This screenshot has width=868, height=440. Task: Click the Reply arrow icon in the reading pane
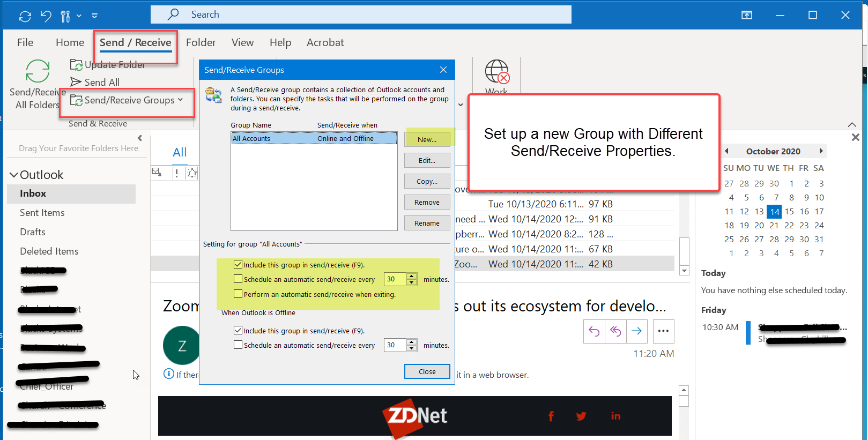pyautogui.click(x=594, y=331)
